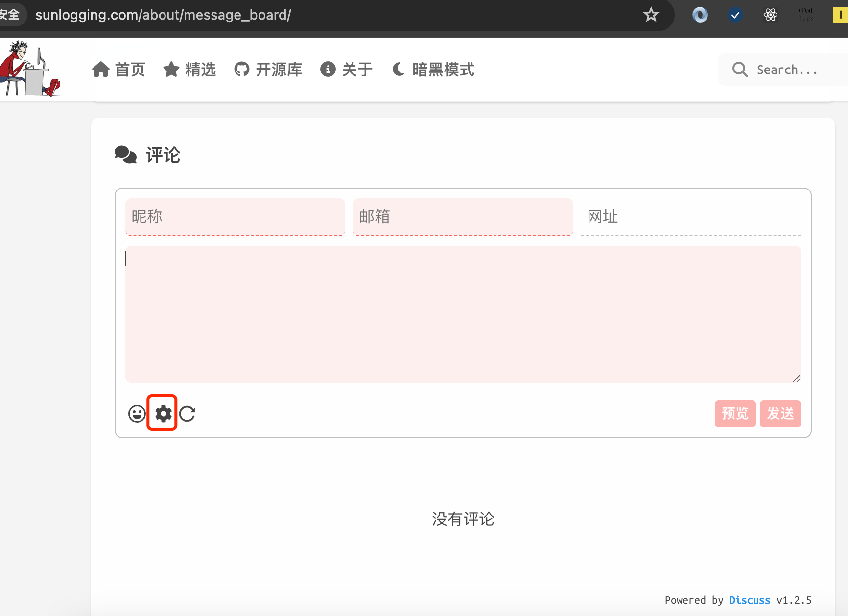Click the refresh icon next to the gear
The image size is (848, 616).
(x=188, y=413)
